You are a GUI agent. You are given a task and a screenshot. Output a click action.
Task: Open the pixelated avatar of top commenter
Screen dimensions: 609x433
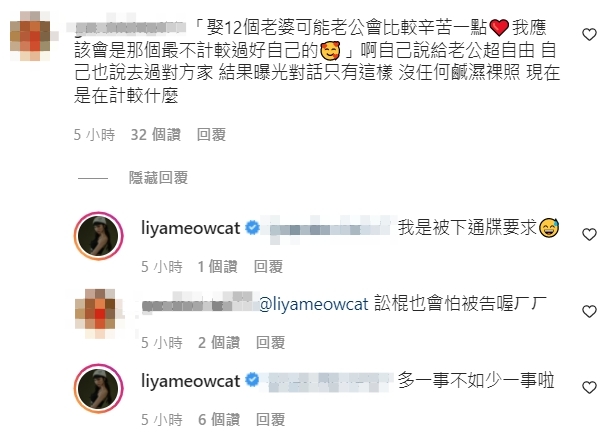[x=30, y=36]
